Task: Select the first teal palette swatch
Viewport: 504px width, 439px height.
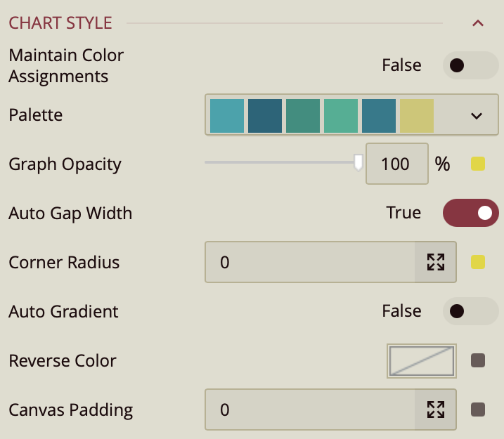Action: tap(227, 116)
